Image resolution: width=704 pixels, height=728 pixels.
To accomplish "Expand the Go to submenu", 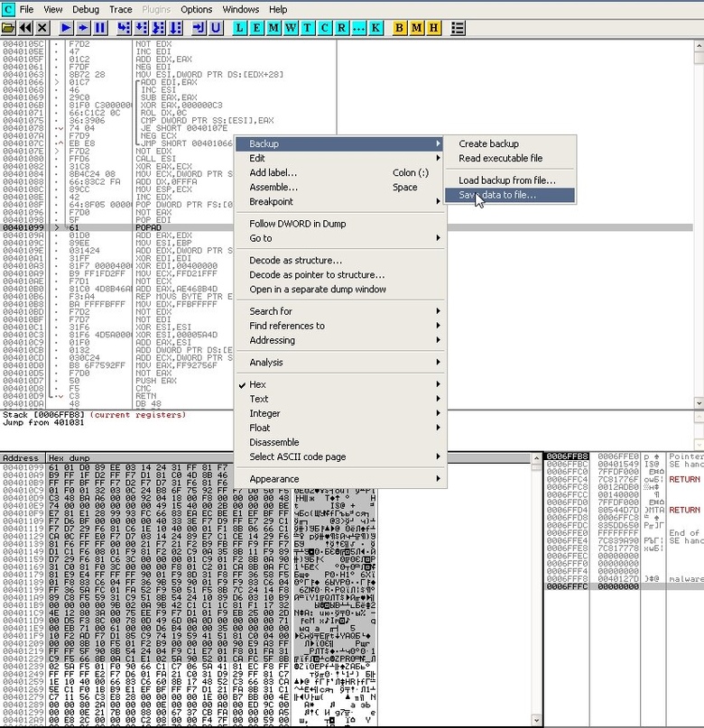I will [x=260, y=238].
